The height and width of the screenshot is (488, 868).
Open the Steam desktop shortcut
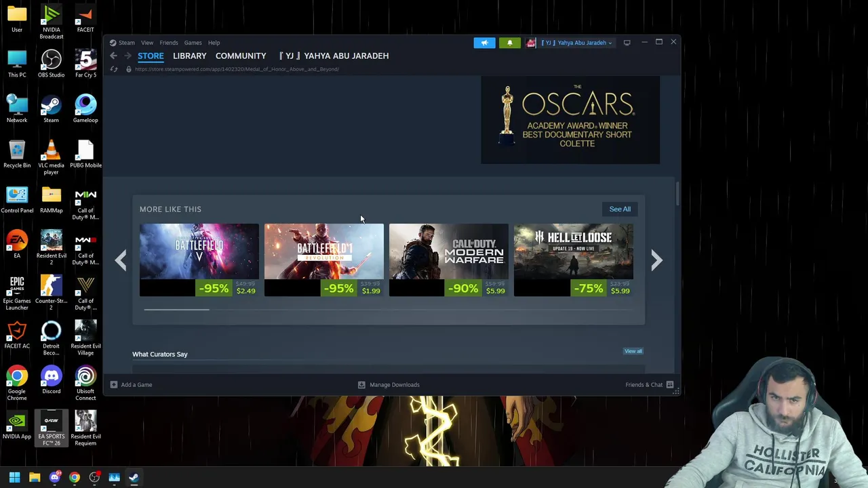click(x=51, y=109)
